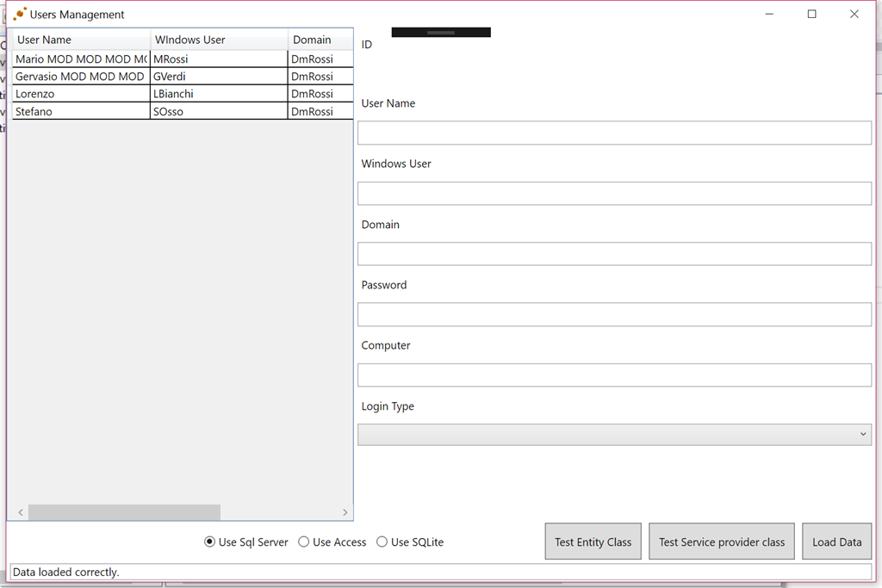Viewport: 882px width, 588px height.
Task: Click the Computer text field
Action: (x=614, y=375)
